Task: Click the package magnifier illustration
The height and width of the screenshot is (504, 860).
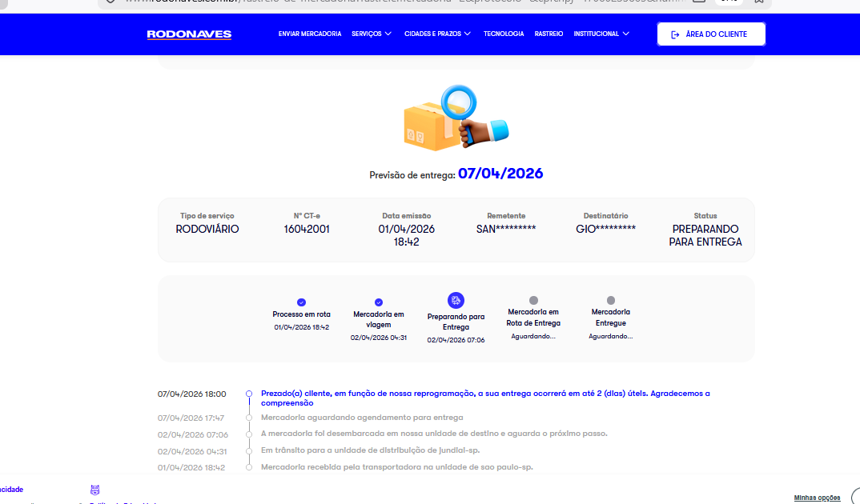Action: pos(456,118)
